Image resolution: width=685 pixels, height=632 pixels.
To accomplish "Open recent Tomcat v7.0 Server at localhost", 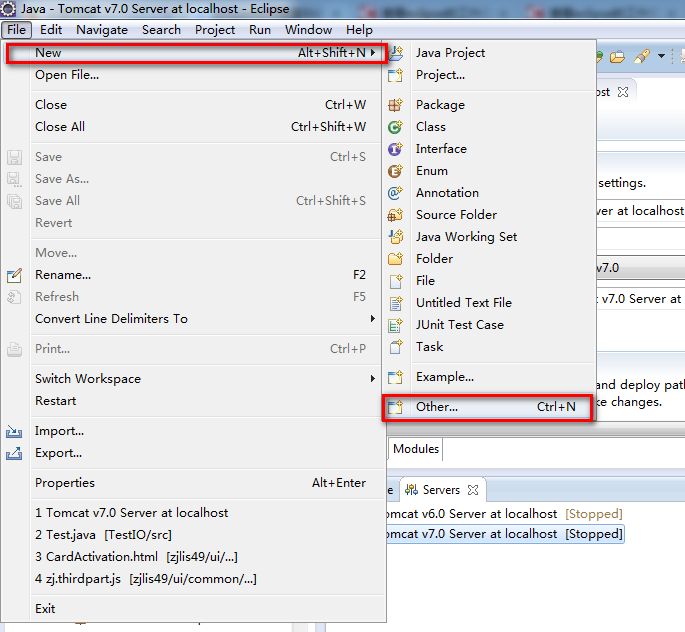I will (x=192, y=513).
